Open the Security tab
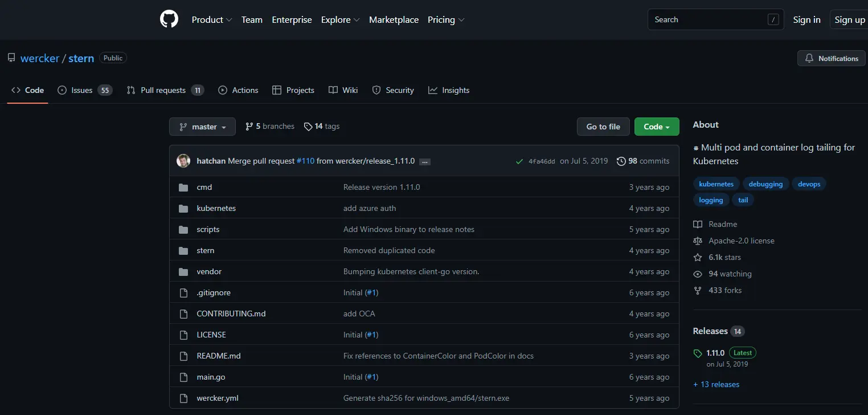 [393, 90]
